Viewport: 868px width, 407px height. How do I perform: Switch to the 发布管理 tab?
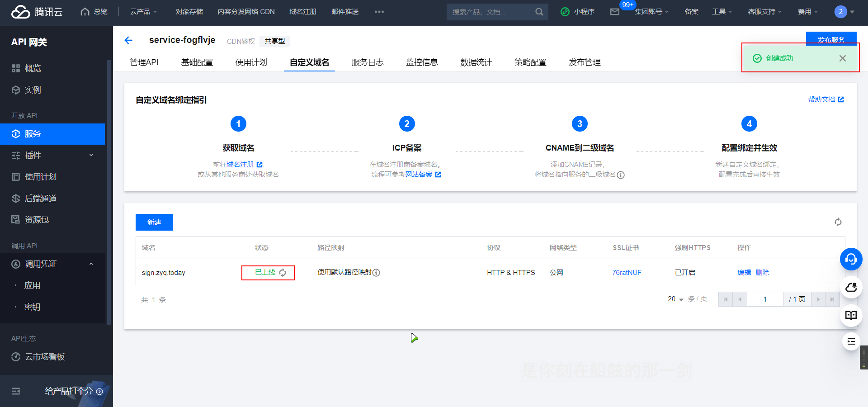point(584,62)
